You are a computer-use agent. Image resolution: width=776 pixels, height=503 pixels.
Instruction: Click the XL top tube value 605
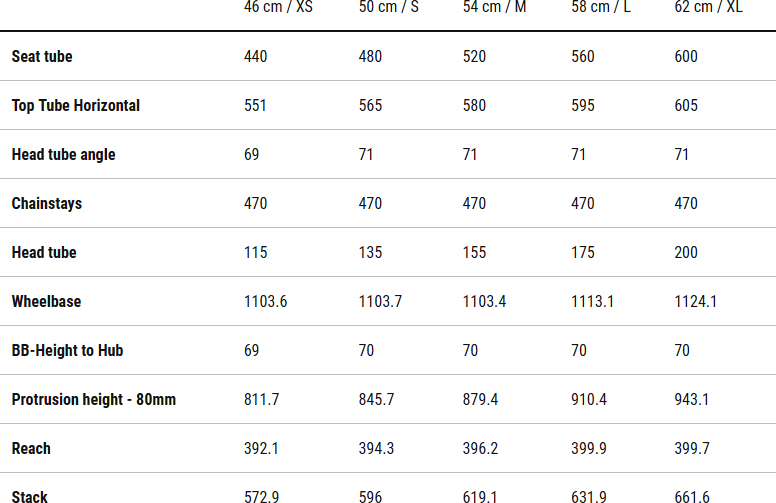686,106
